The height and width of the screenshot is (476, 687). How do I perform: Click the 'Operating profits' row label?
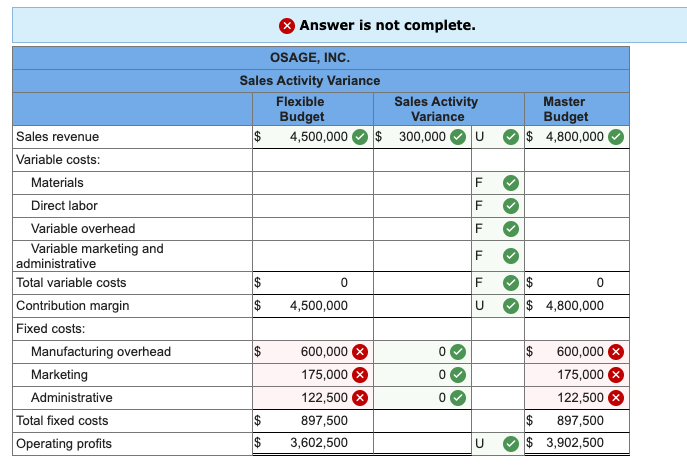pyautogui.click(x=64, y=444)
